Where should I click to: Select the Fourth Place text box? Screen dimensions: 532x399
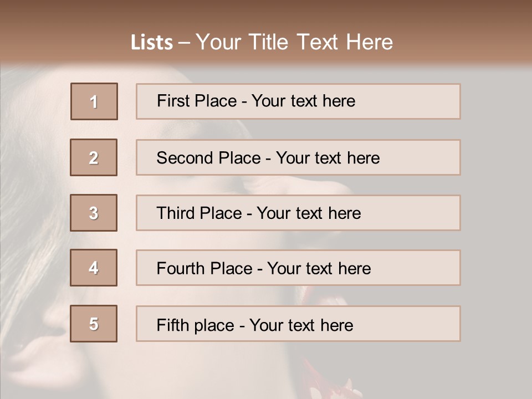coord(298,268)
